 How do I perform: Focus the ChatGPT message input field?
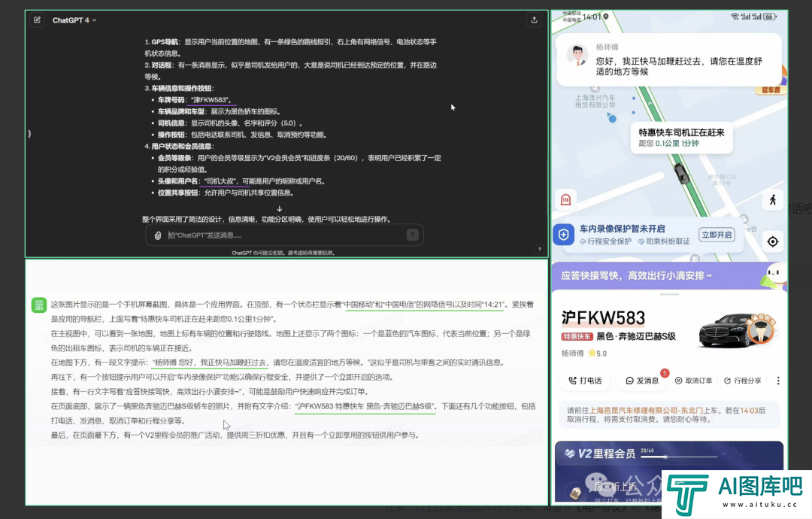285,235
